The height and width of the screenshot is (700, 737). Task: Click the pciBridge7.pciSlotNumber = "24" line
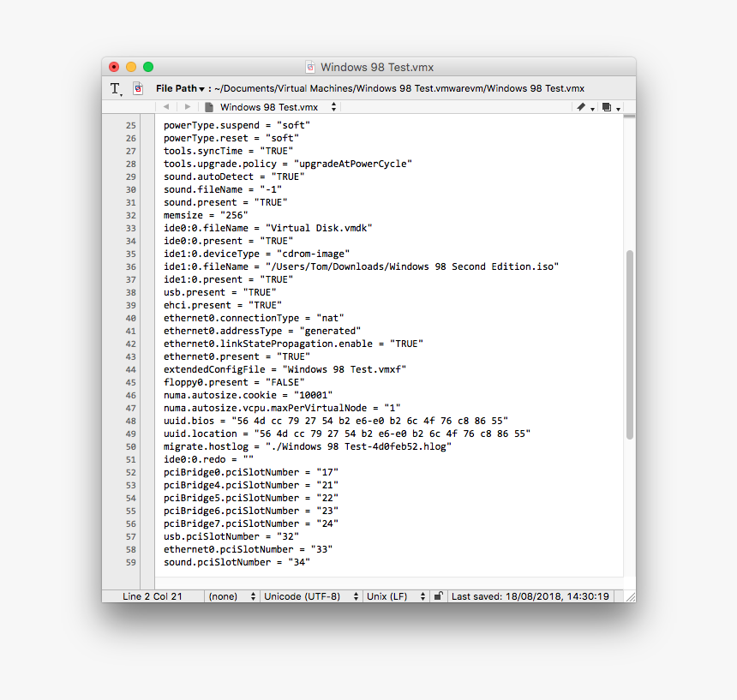tap(251, 524)
